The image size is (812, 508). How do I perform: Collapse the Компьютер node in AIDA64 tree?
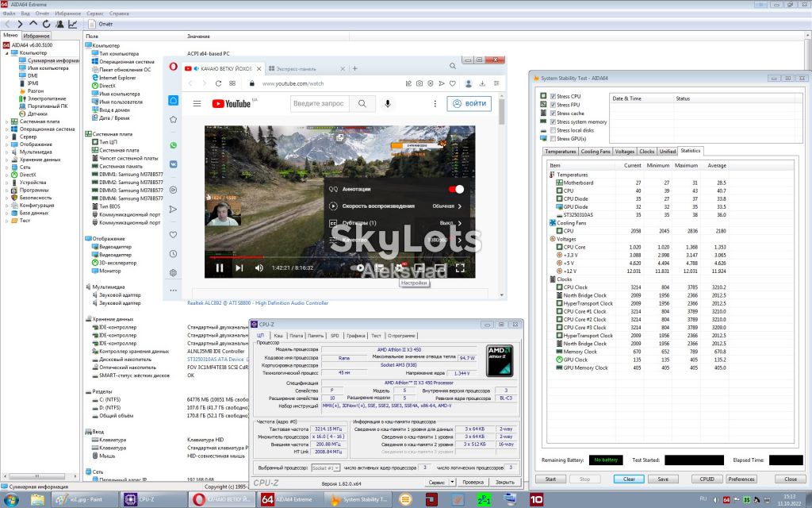pos(6,53)
